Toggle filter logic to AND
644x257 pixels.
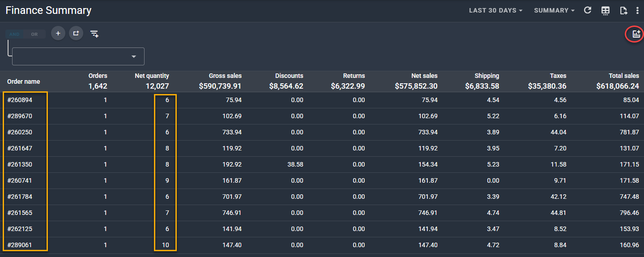pos(15,34)
